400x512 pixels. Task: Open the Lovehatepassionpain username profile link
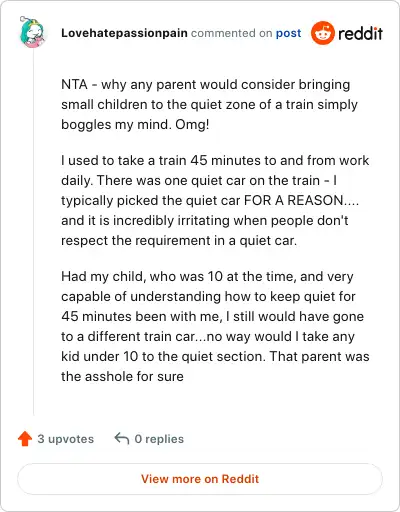point(124,33)
